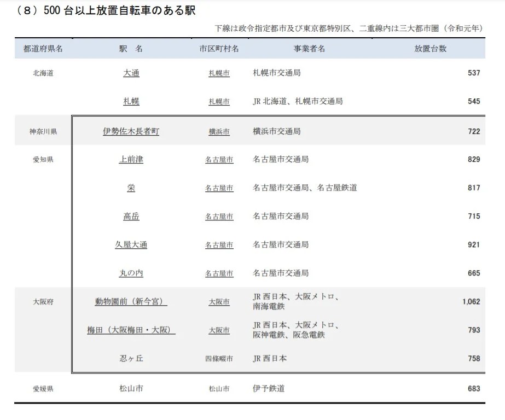This screenshot has width=505, height=420.
Task: Click the page title '500 台以上放置自転車のある駅'
Action: 119,10
